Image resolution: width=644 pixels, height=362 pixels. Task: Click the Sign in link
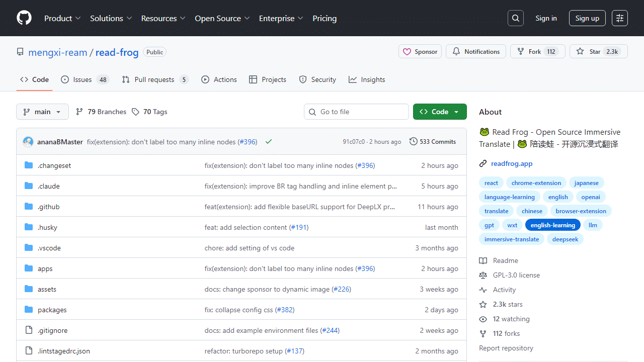(x=546, y=18)
